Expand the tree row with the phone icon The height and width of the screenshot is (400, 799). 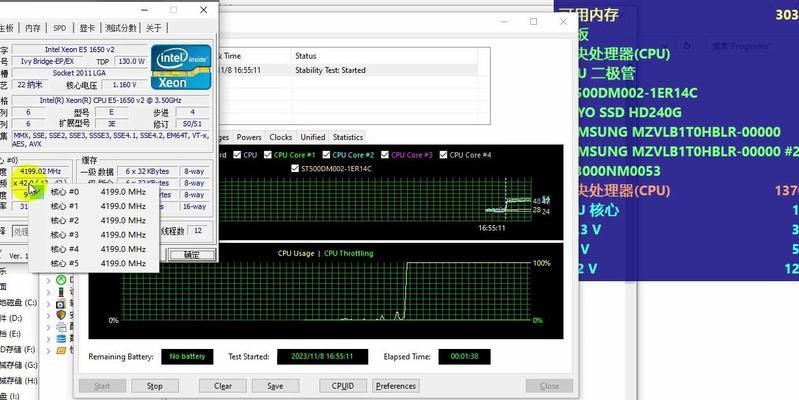click(49, 292)
